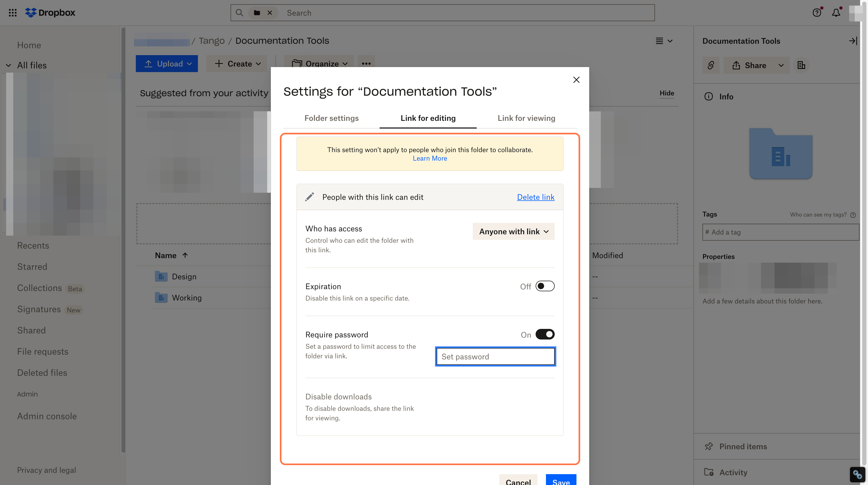Switch to the Link for viewing tab
Viewport: 868px width, 485px height.
[526, 118]
